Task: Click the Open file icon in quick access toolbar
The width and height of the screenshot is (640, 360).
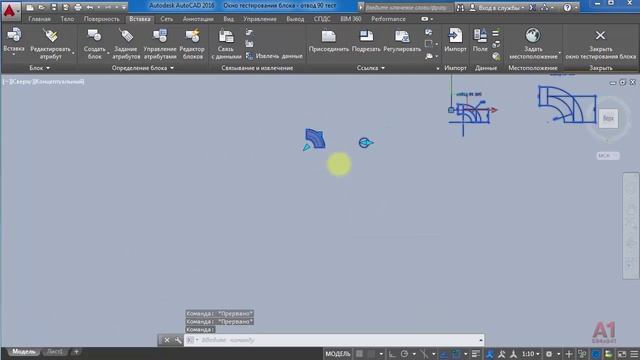Action: (42, 7)
